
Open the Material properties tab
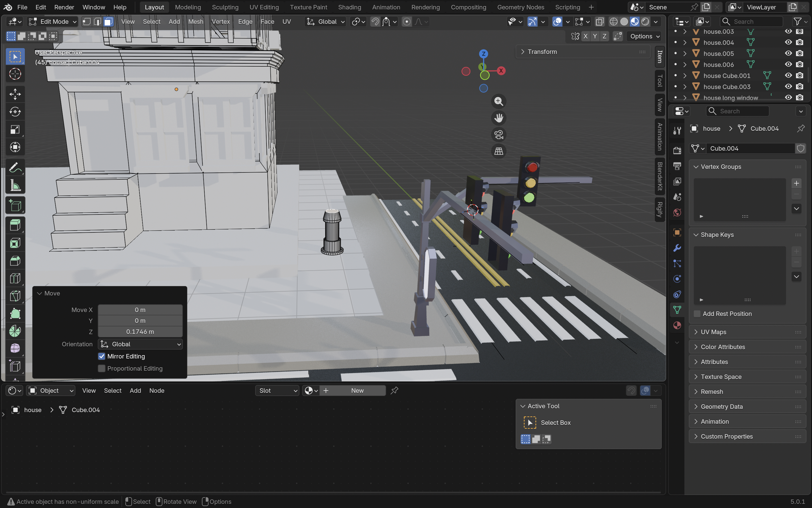[x=677, y=325]
